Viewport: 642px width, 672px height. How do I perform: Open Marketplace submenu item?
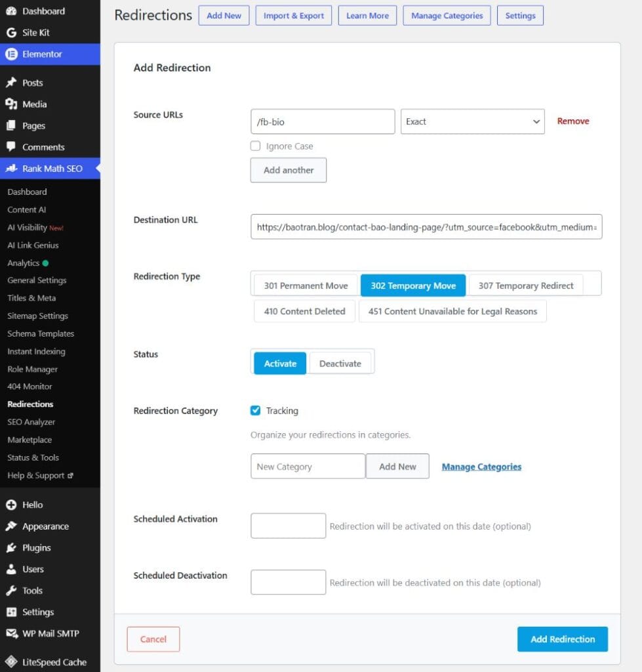[30, 440]
